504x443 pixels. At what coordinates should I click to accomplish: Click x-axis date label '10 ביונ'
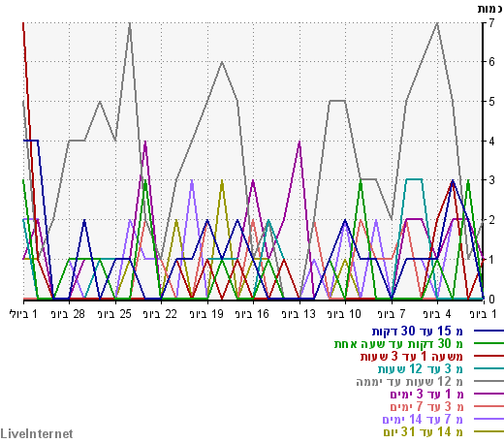tap(344, 314)
